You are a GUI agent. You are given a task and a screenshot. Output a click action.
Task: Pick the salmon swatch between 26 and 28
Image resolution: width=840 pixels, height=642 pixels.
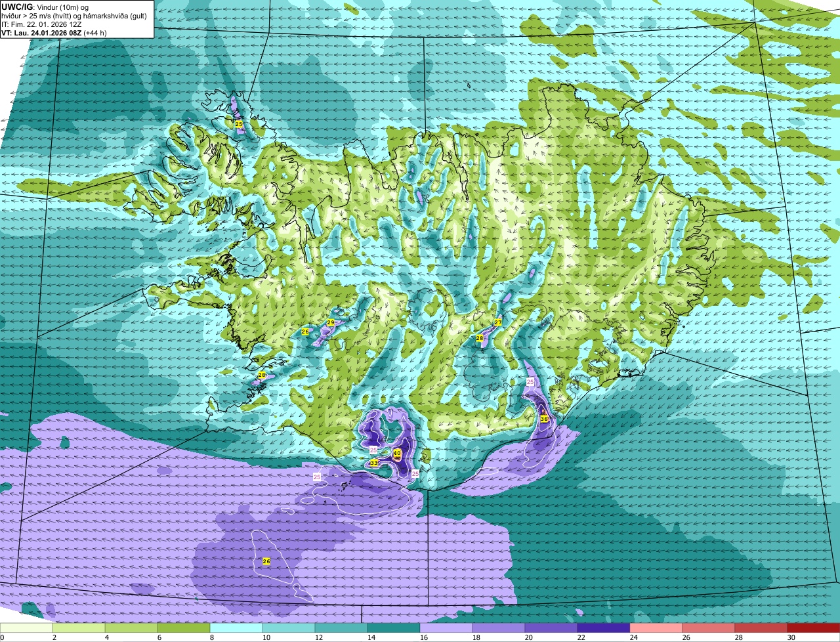pyautogui.click(x=709, y=628)
